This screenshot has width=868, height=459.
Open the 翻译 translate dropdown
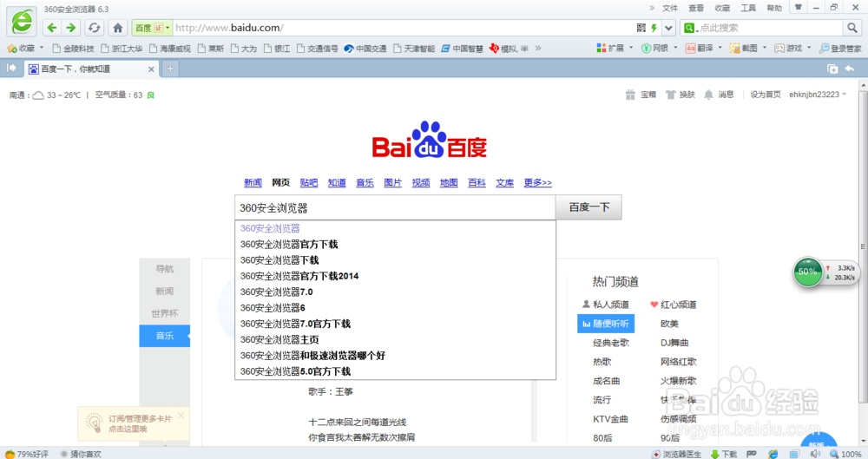click(704, 49)
